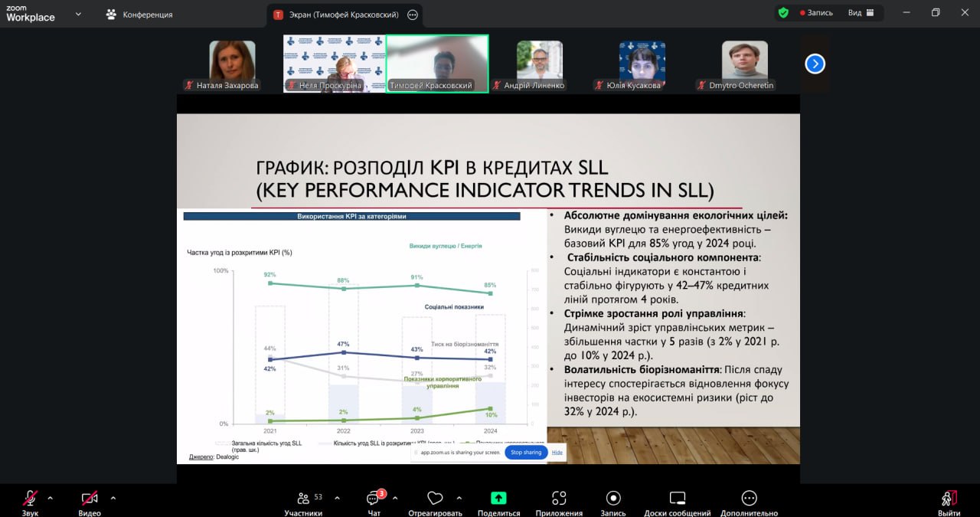Leave the meeting with the Выйти button
The image size is (980, 517).
point(949,499)
